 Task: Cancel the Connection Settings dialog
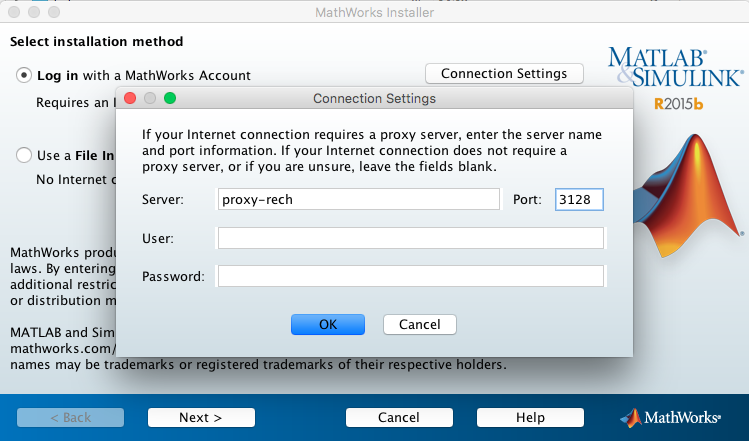[x=419, y=324]
